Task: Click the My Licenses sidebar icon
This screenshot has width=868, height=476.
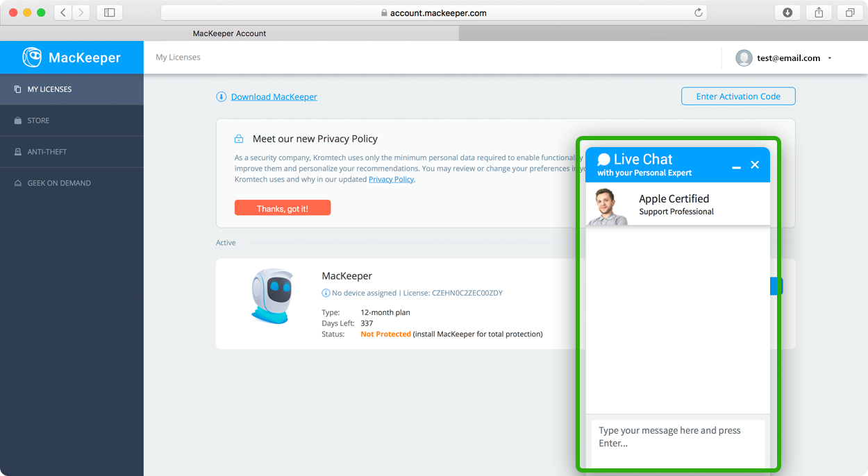Action: coord(18,90)
